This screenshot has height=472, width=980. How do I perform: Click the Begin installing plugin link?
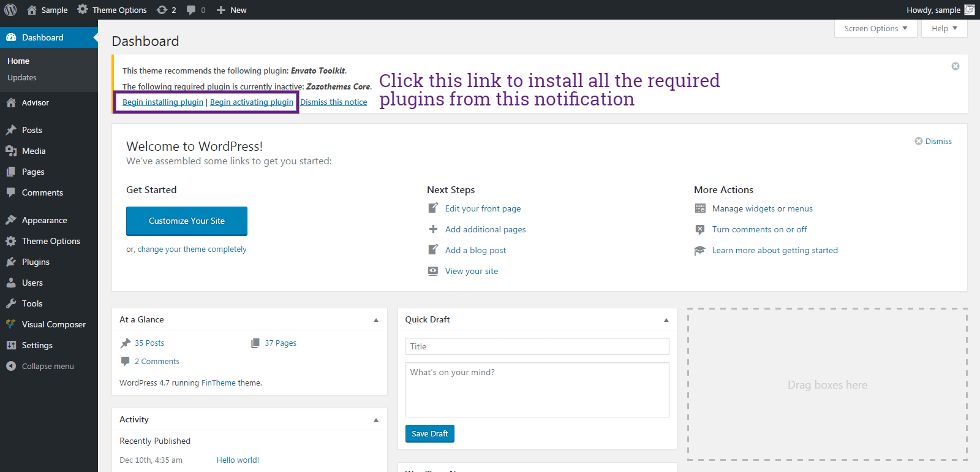point(163,102)
